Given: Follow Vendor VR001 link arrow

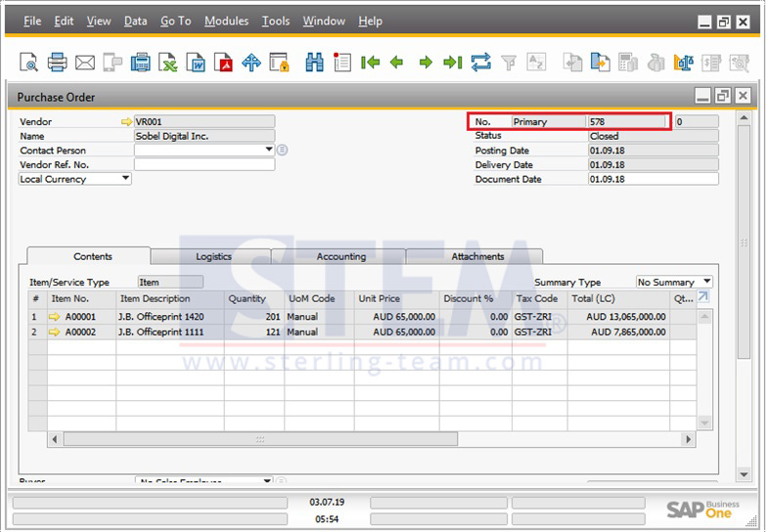Looking at the screenshot, I should click(126, 121).
